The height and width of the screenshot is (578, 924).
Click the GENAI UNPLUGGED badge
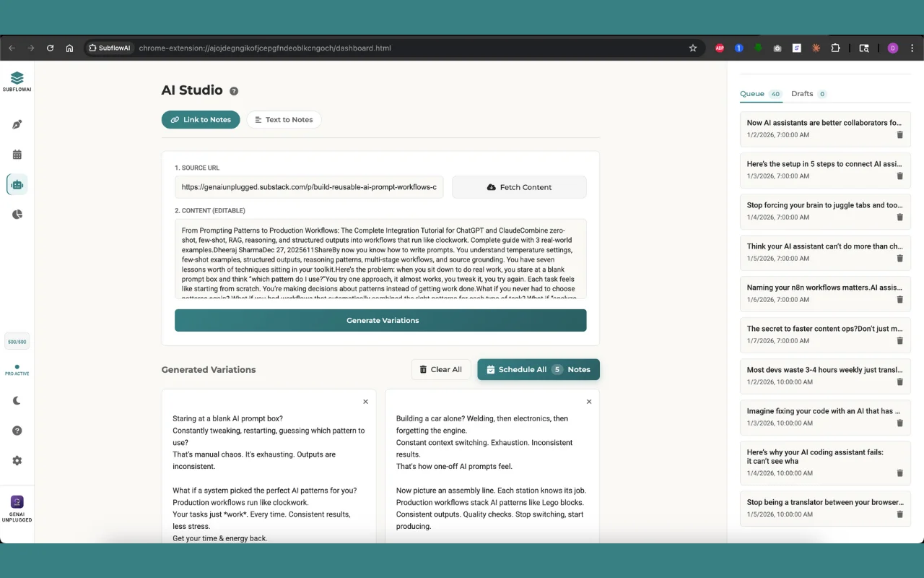tap(17, 506)
